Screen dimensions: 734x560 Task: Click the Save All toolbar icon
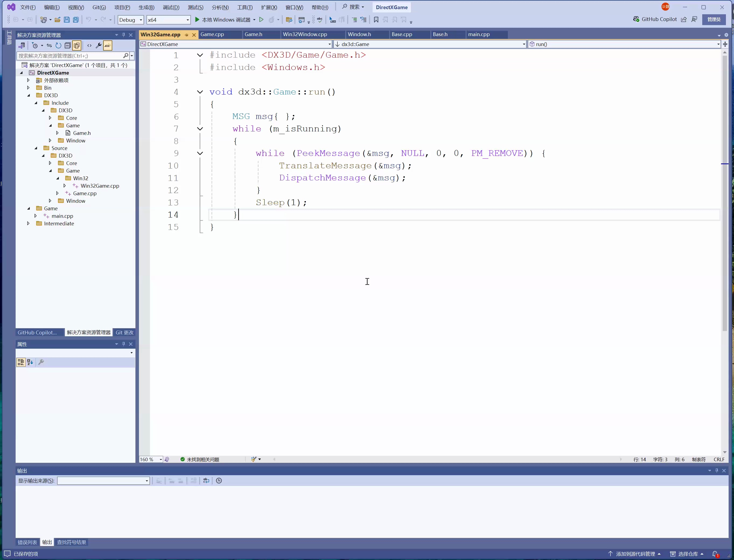[76, 20]
